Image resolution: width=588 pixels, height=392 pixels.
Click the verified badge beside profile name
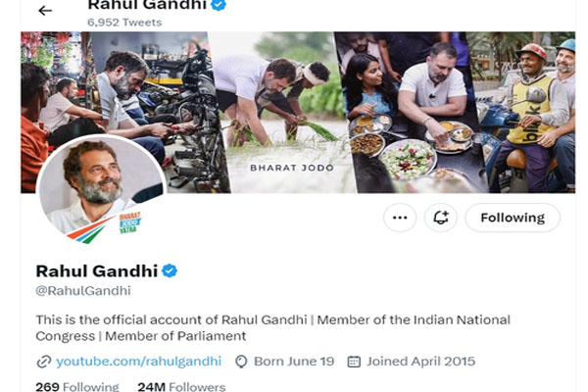click(x=170, y=270)
